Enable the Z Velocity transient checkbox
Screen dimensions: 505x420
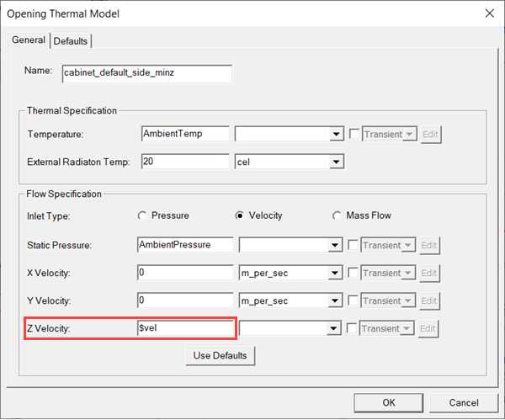tap(352, 328)
